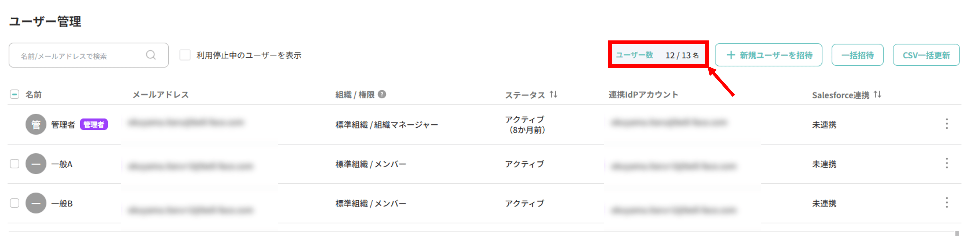Click the 一括招待 button
This screenshot has height=236, width=980.
click(x=857, y=55)
